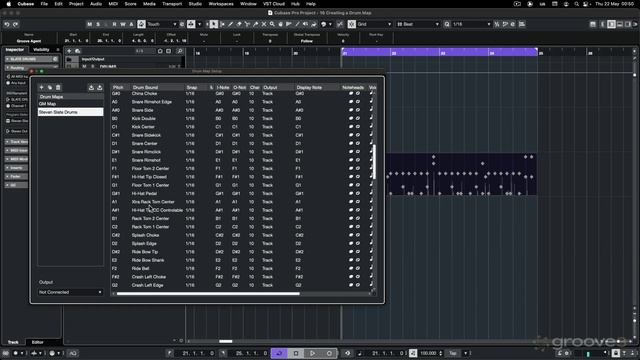Screen dimensions: 640x360
Task: Select the Draw pencil tool
Action: click(231, 24)
